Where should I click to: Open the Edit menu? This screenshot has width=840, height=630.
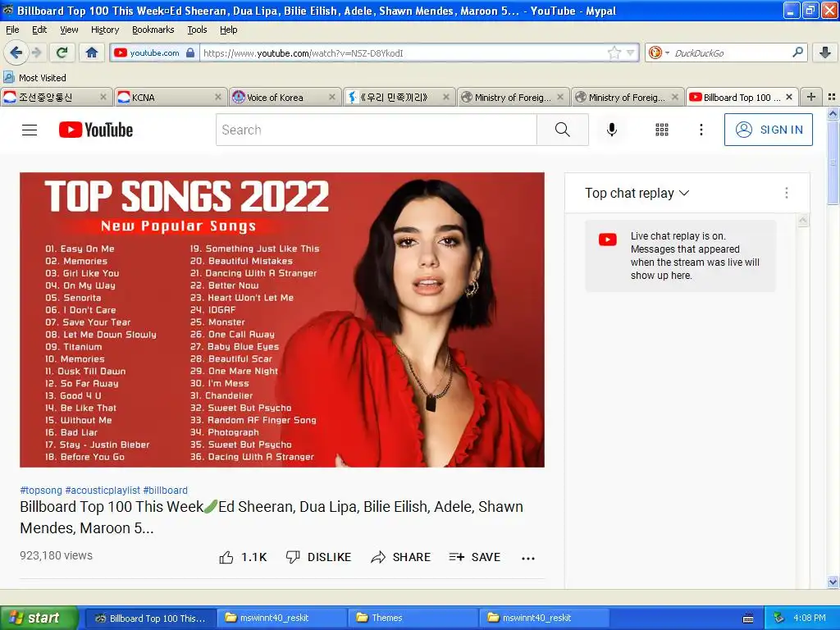pos(39,30)
